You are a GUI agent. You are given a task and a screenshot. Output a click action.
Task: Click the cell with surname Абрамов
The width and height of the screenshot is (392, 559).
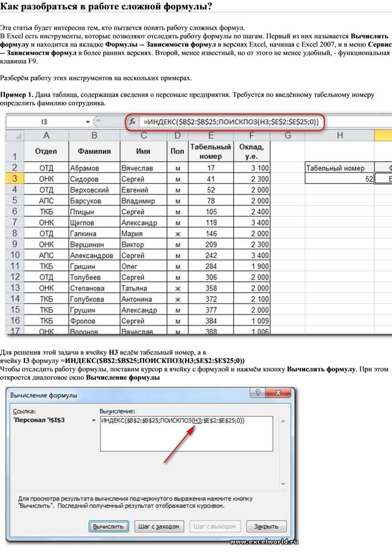pos(95,168)
